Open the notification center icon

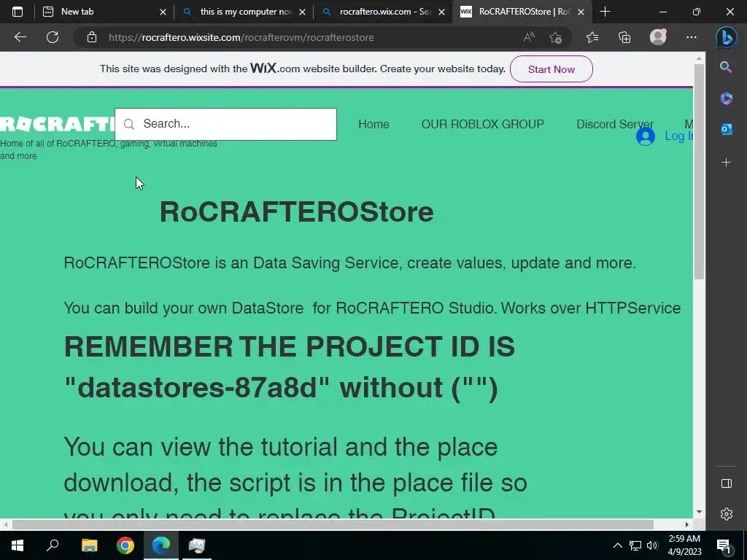723,545
